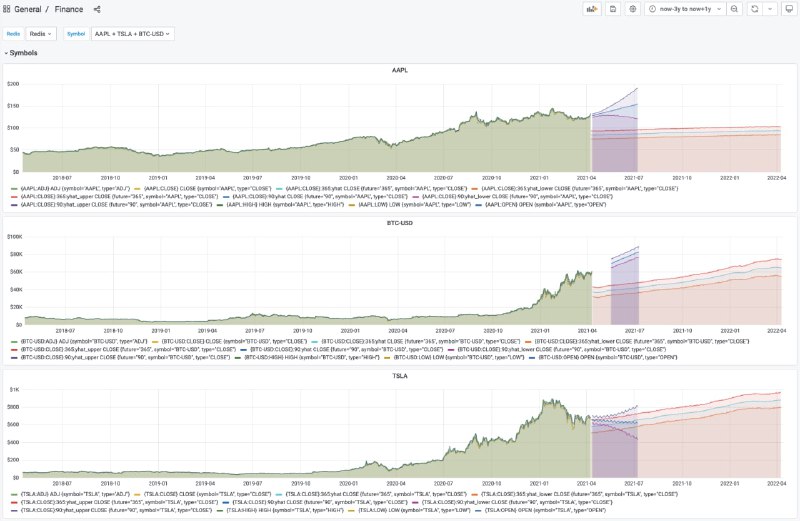The image size is (800, 521).
Task: Select TSLA 365:yhat legend label
Action: 376,494
